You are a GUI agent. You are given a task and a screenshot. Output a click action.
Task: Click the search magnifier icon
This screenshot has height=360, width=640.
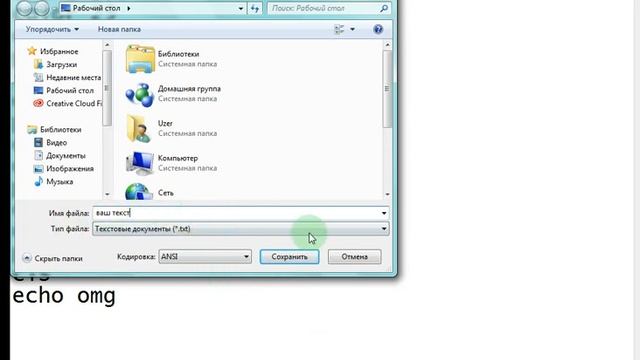coord(384,8)
